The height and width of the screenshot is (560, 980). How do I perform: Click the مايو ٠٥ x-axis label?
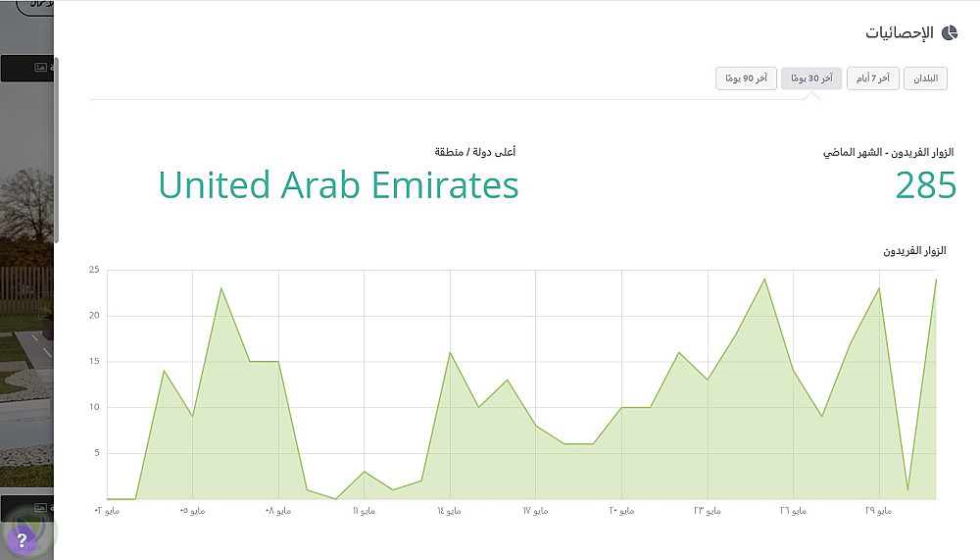pos(191,511)
